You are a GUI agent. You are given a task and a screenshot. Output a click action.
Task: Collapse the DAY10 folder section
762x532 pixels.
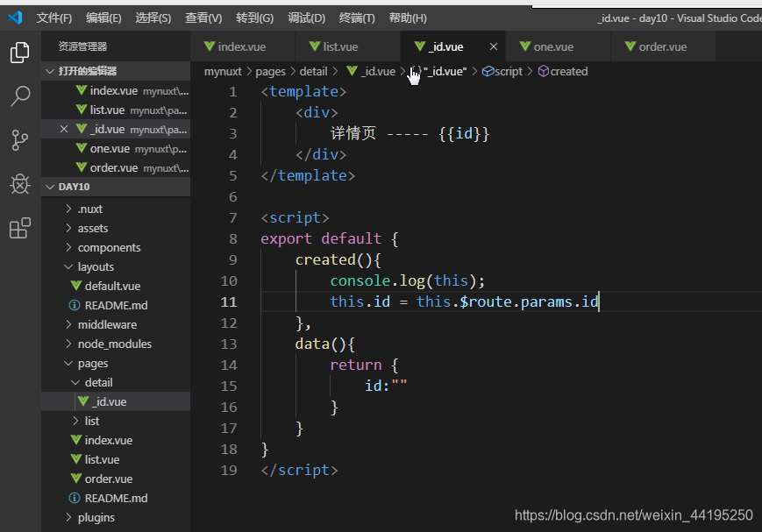click(x=116, y=187)
